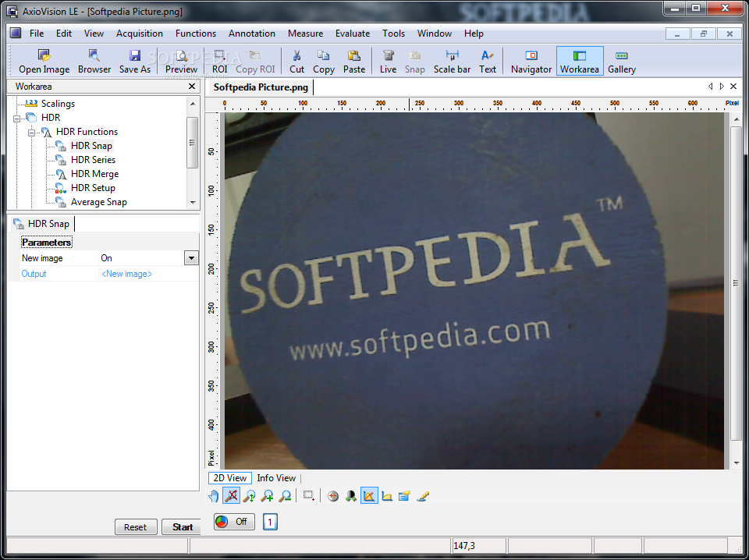Click the workarea tree scroll down arrow
This screenshot has width=749, height=560.
tap(193, 203)
